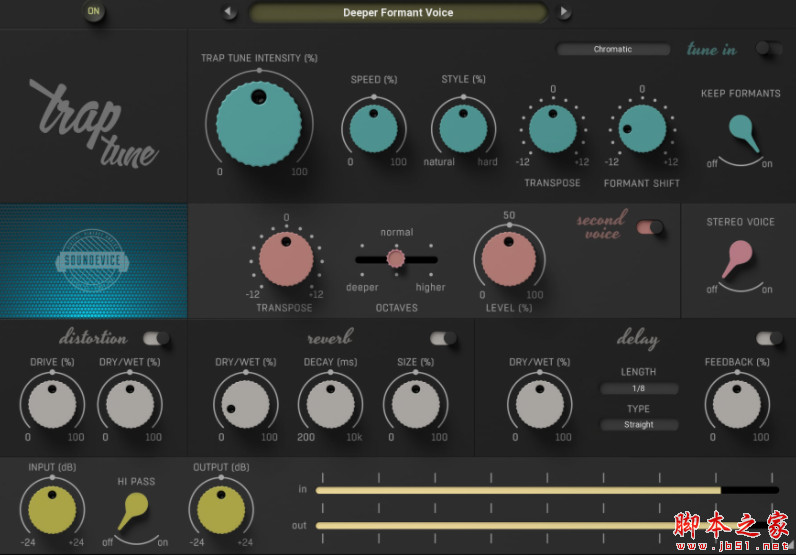Click the distortion Dry/Wet knob
Viewport: 800px width, 557px height.
(130, 404)
